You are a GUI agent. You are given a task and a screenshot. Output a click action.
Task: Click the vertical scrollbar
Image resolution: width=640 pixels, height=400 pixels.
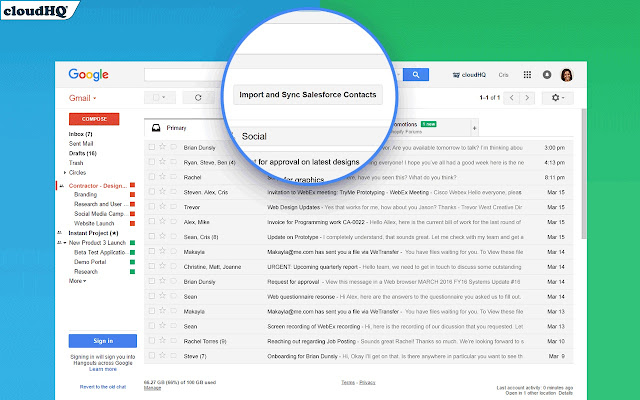click(x=584, y=173)
